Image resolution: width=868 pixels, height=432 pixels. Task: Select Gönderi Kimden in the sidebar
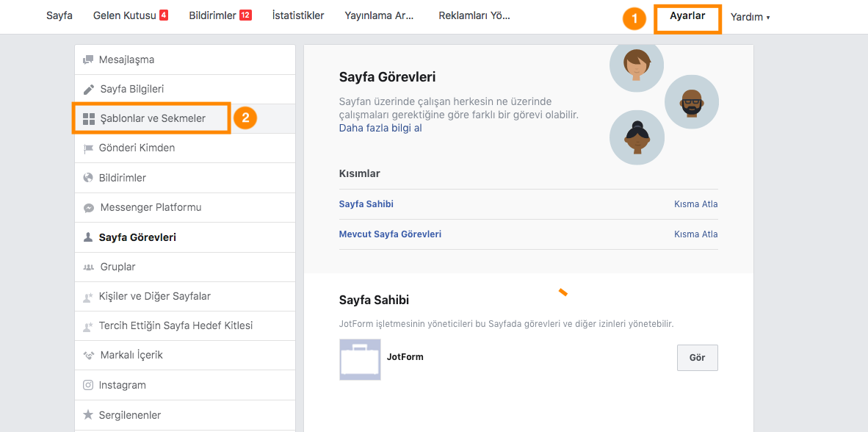click(186, 148)
